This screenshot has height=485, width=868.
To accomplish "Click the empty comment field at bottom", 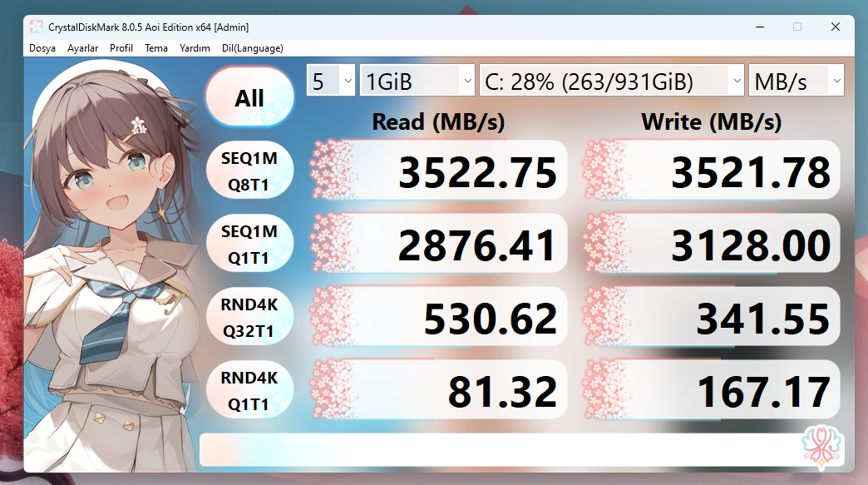I will pos(522,449).
